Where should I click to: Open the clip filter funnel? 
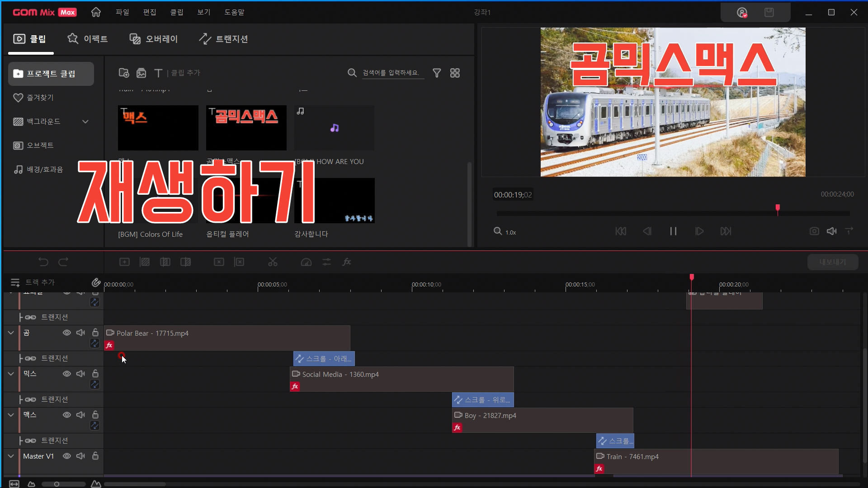tap(437, 73)
